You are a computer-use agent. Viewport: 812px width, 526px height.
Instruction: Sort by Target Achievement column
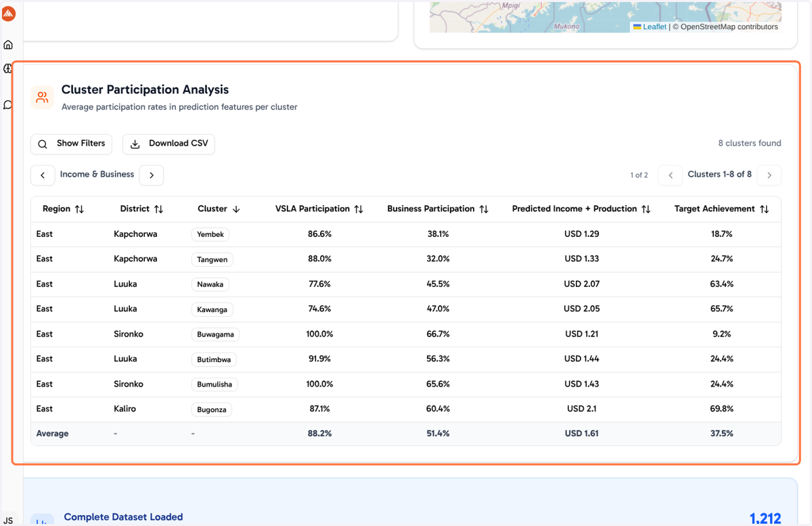[764, 209]
